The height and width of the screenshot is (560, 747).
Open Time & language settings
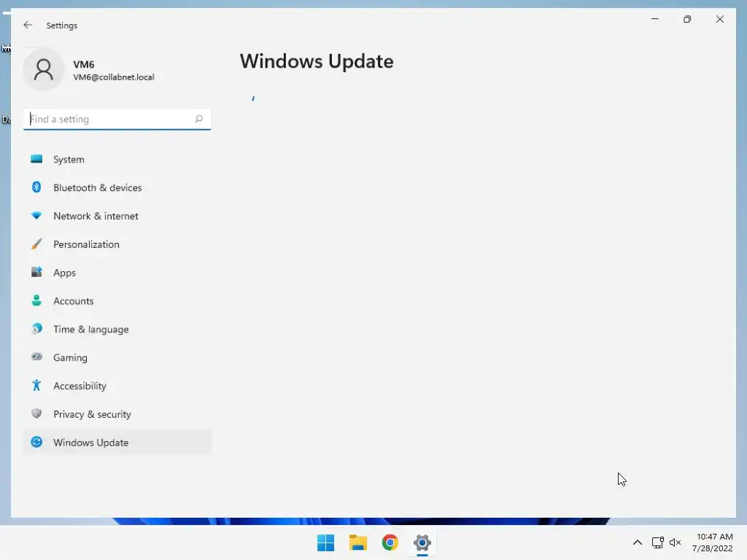pyautogui.click(x=91, y=330)
